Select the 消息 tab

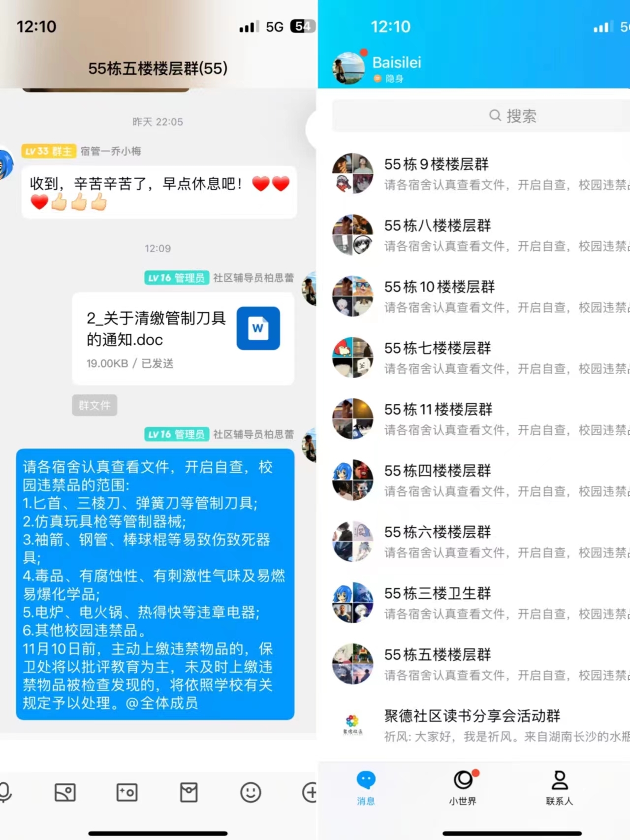click(366, 787)
